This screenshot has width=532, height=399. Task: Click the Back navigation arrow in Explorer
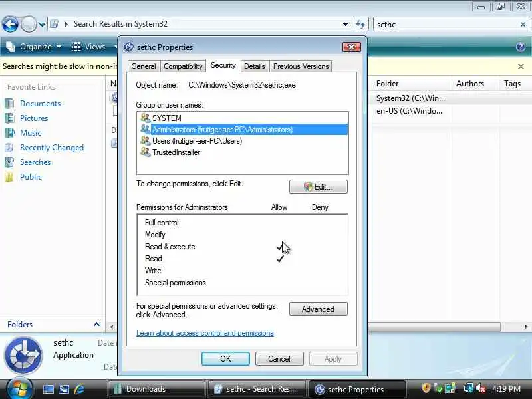click(10, 24)
